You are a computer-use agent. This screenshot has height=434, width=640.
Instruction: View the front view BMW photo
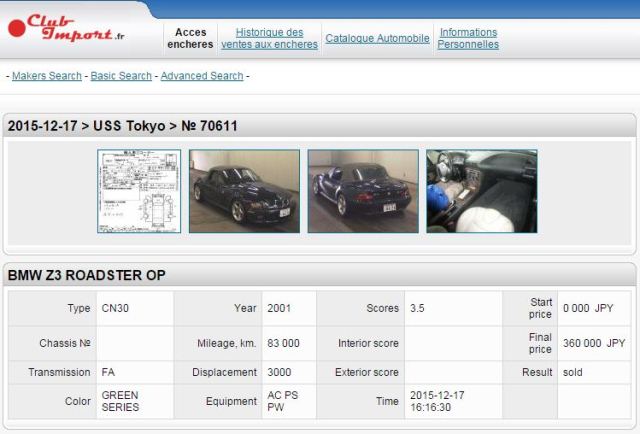click(x=244, y=191)
